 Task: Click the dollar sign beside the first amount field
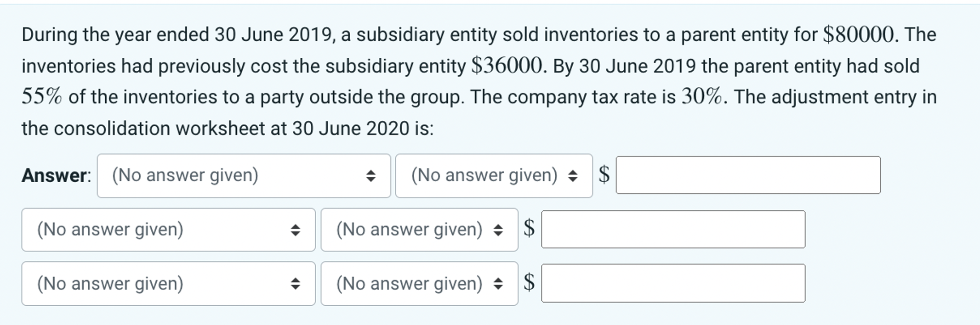click(604, 175)
